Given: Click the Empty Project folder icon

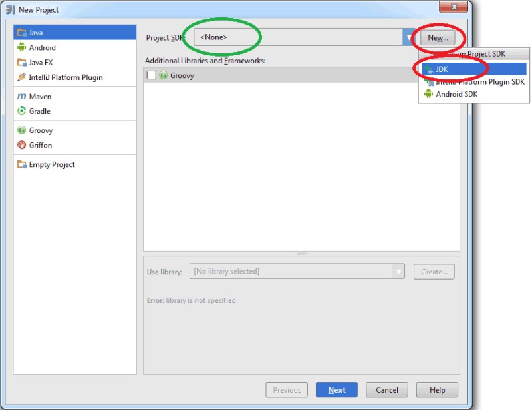Looking at the screenshot, I should click(x=22, y=164).
